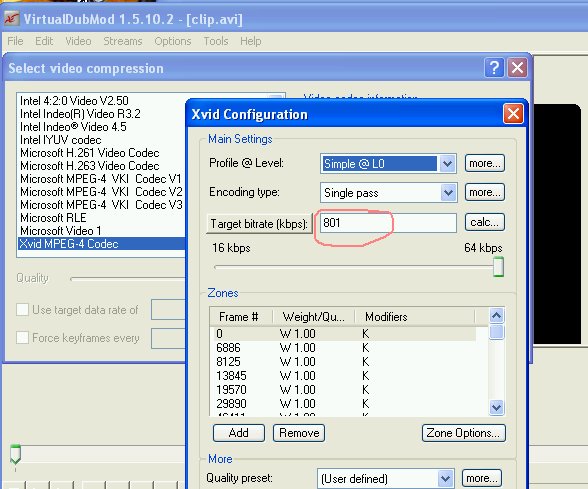
Task: Close the Xvid Configuration dialog
Action: pyautogui.click(x=513, y=113)
